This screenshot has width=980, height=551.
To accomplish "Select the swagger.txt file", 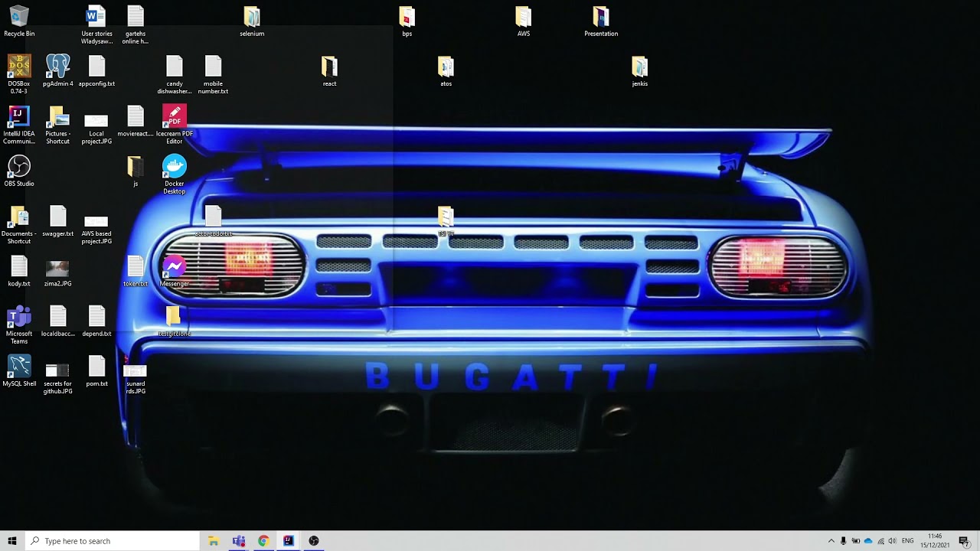I will pyautogui.click(x=58, y=221).
